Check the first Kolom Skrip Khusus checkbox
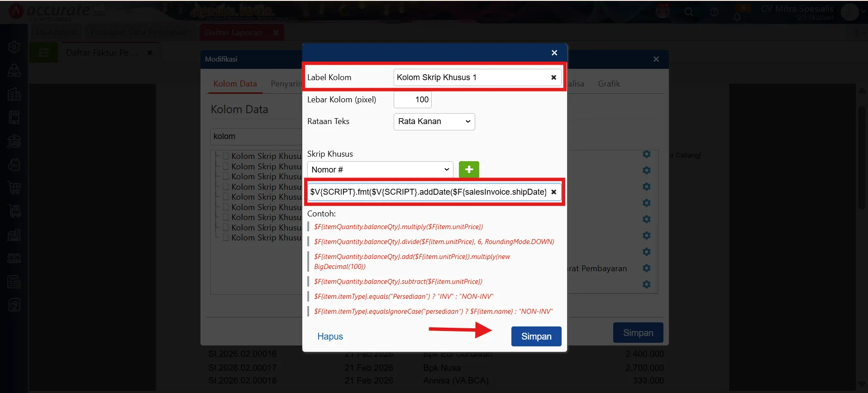The image size is (868, 393). click(x=226, y=156)
